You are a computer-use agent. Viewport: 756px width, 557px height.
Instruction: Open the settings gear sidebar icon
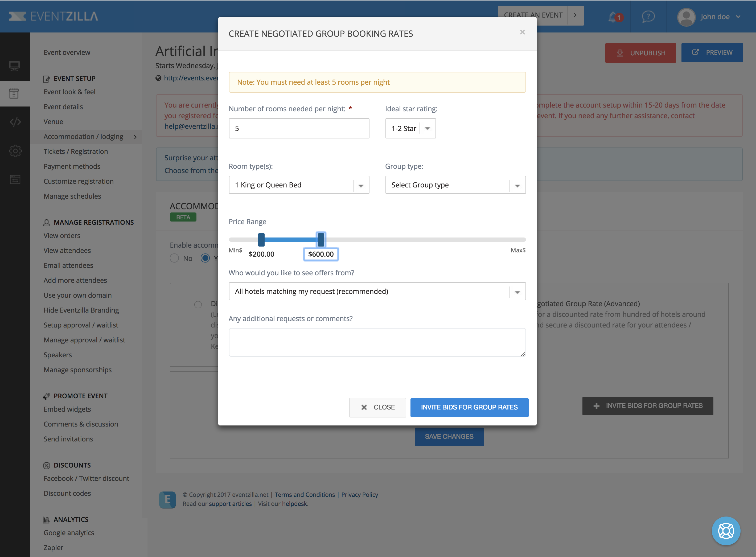click(15, 151)
